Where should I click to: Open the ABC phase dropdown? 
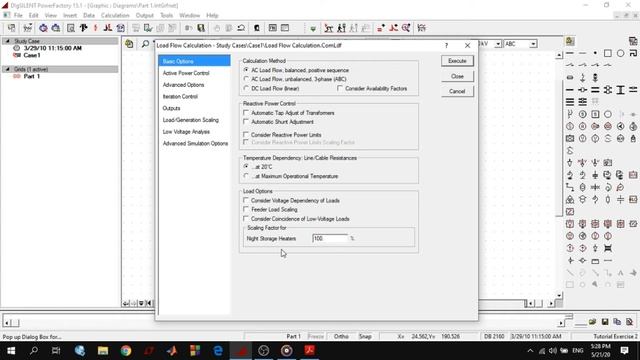click(x=533, y=44)
